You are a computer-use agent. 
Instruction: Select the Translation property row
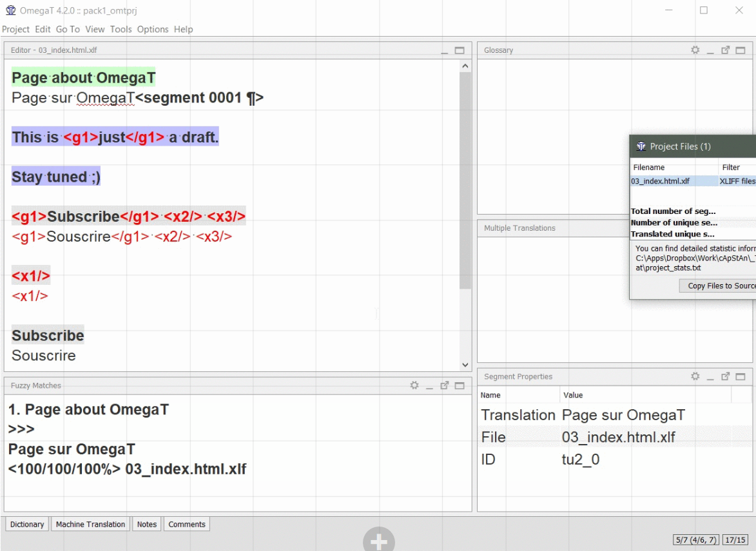pos(615,415)
